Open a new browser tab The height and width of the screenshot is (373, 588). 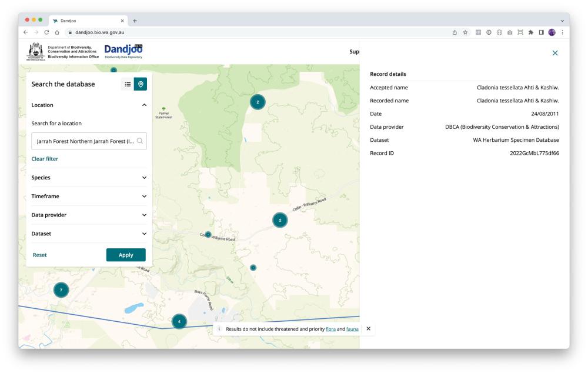pos(135,21)
